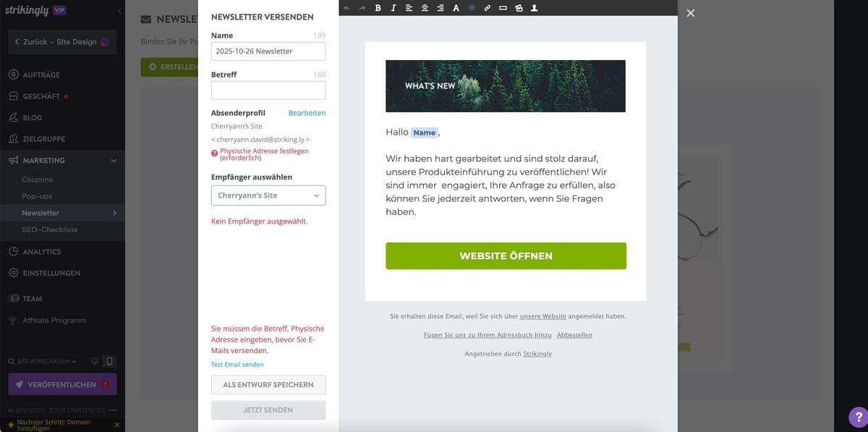Image resolution: width=868 pixels, height=432 pixels.
Task: Save the newsletter with Als Entwurf speichern
Action: click(268, 384)
